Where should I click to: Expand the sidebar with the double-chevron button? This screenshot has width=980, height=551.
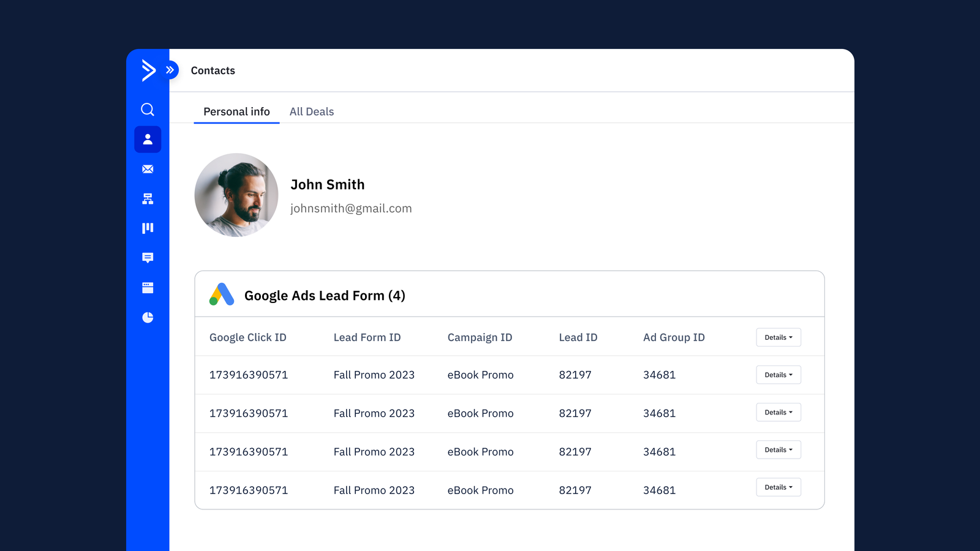pyautogui.click(x=170, y=70)
